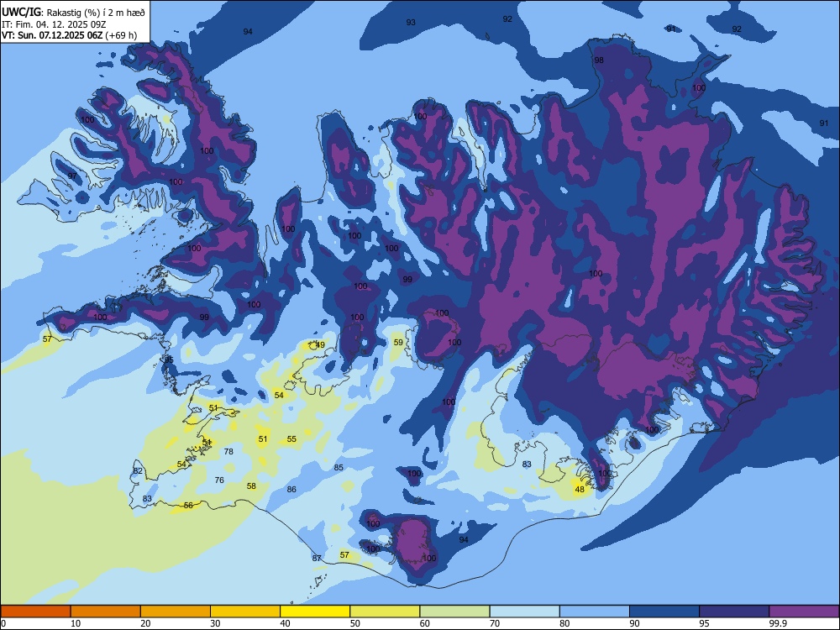Click the 'IT: Fim. 04. 12. 2025 09Z' line

tap(54, 24)
